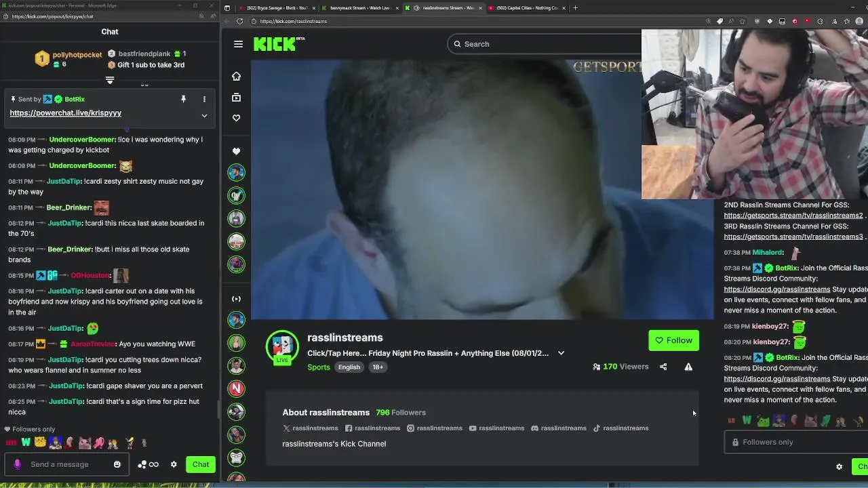Click the powerchat.live/krispyyy pinned link
Viewport: 868px width, 488px height.
pyautogui.click(x=66, y=113)
